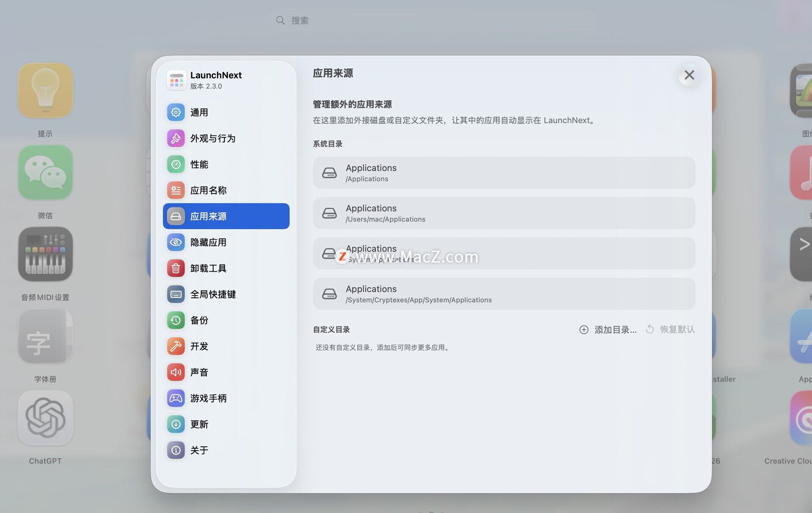The image size is (812, 513).
Task: Select the 全局快捷键 keyboard icon
Action: tap(176, 294)
